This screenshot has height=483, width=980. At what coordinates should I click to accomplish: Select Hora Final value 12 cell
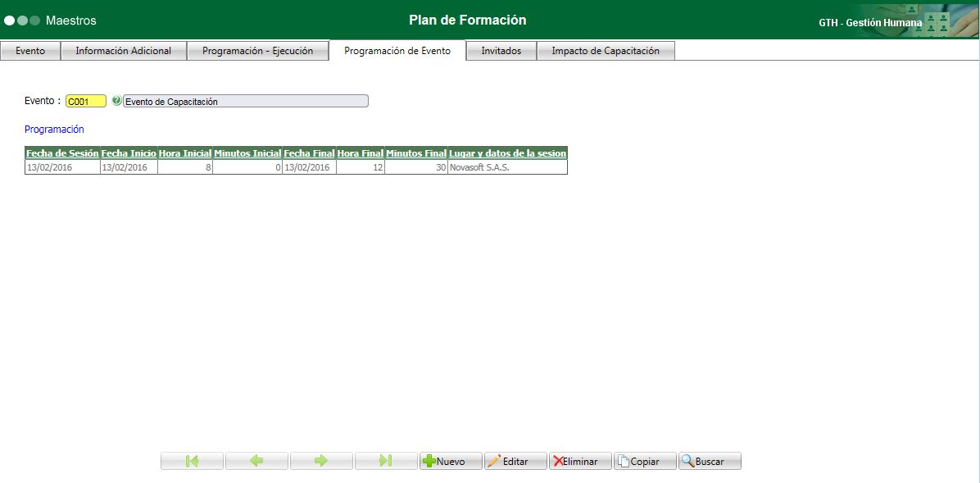point(360,167)
